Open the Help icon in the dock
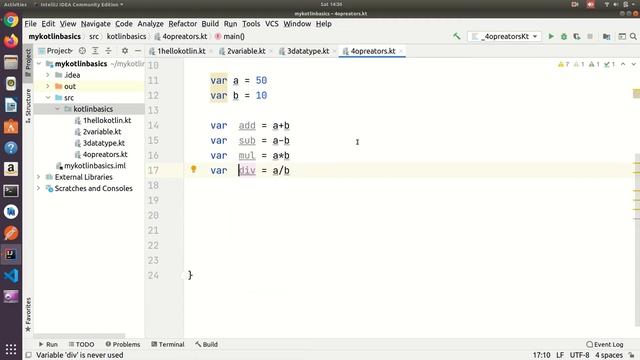This screenshot has width=640, height=360. 11,148
